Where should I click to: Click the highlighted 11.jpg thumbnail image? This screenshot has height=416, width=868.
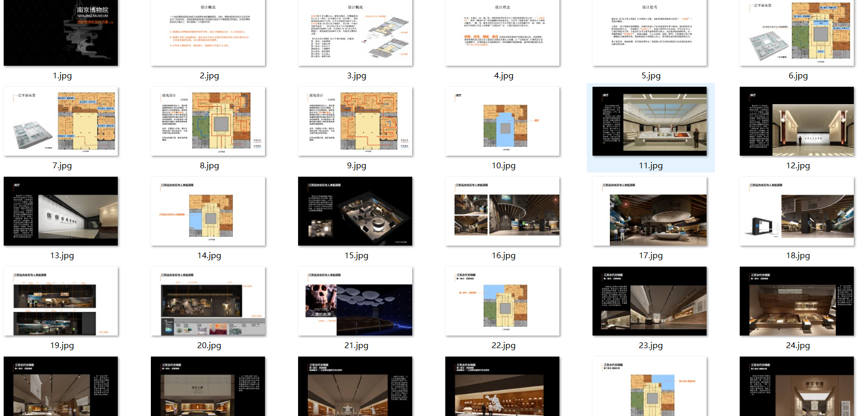tap(650, 121)
